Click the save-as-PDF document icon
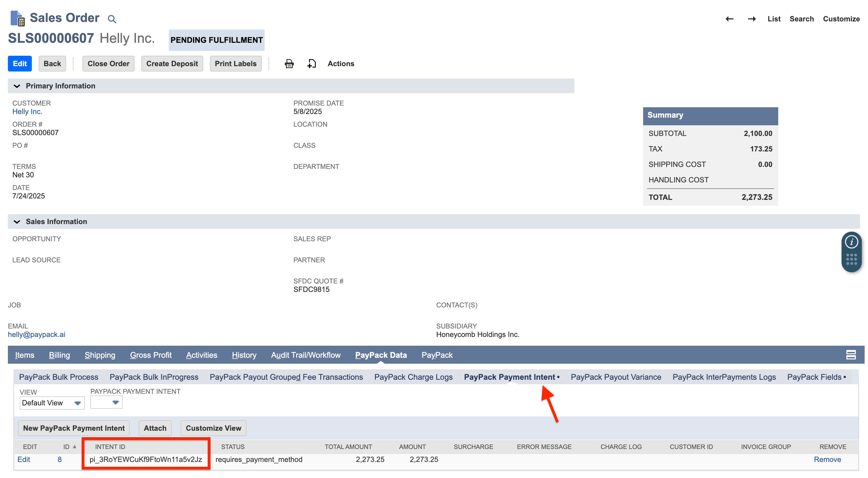 click(311, 63)
